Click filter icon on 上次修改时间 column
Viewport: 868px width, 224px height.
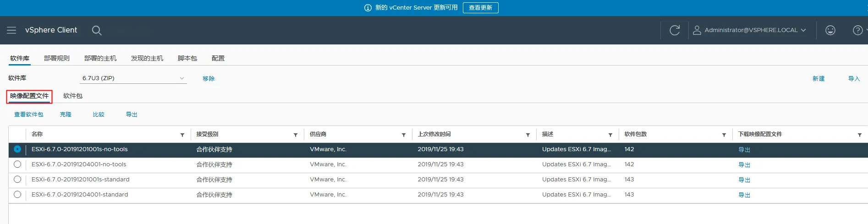coord(528,135)
